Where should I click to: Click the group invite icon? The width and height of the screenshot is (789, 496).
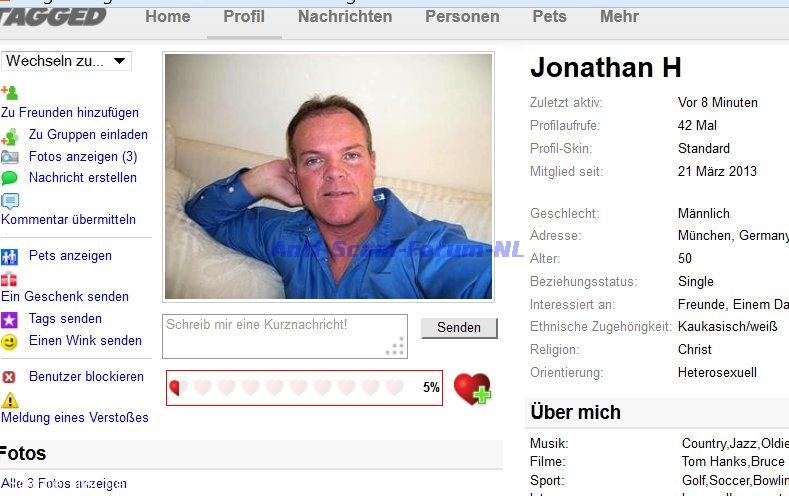[x=10, y=136]
